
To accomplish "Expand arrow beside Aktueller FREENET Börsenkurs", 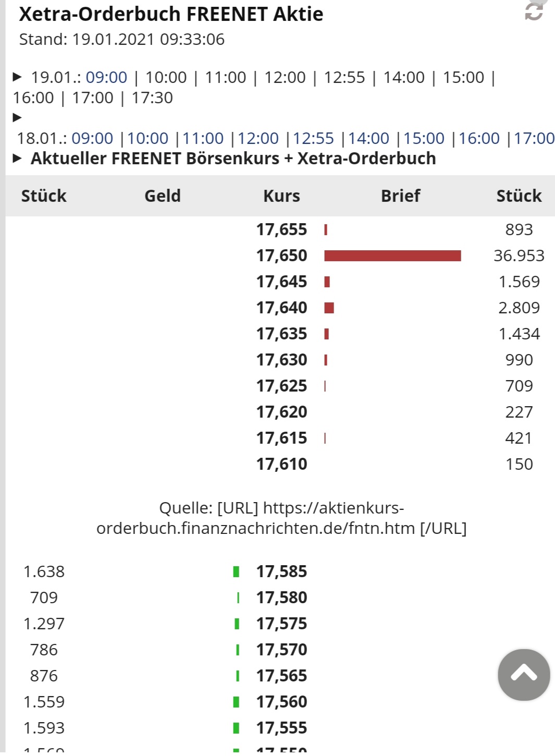I will (17, 158).
